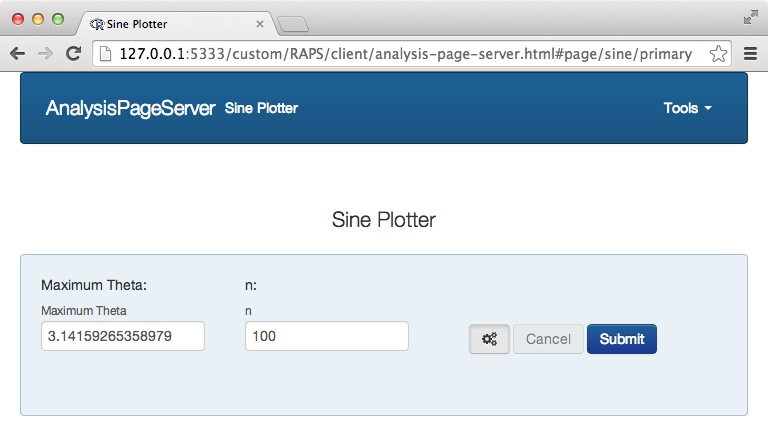Focus the Maximum Theta input field
Image resolution: width=768 pixels, height=429 pixels.
122,337
